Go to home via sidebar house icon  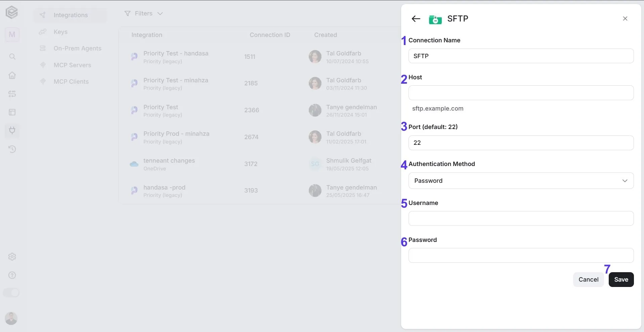pyautogui.click(x=12, y=75)
